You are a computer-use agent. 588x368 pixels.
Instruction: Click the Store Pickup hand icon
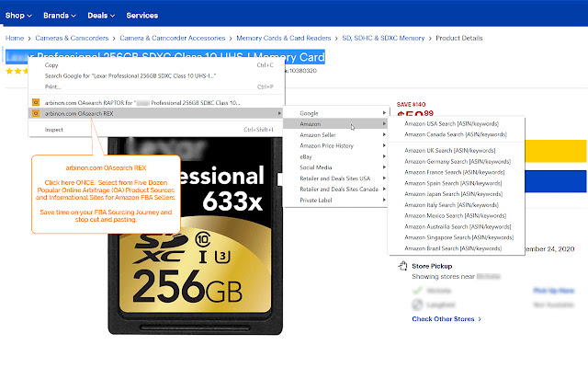402,266
